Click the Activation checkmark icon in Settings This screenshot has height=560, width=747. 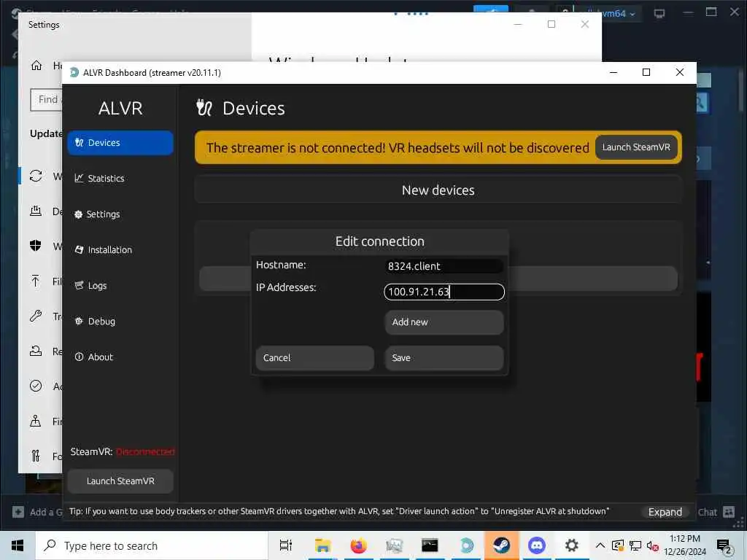[x=36, y=386]
